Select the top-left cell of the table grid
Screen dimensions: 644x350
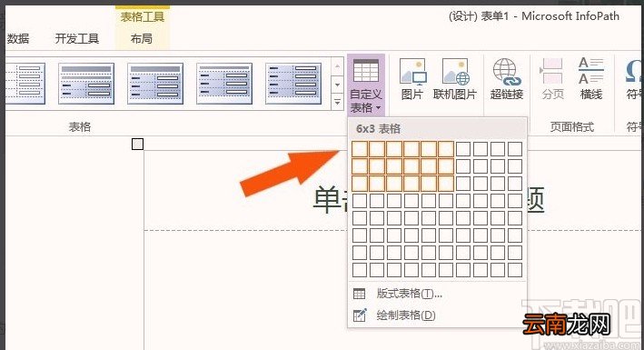(x=360, y=149)
